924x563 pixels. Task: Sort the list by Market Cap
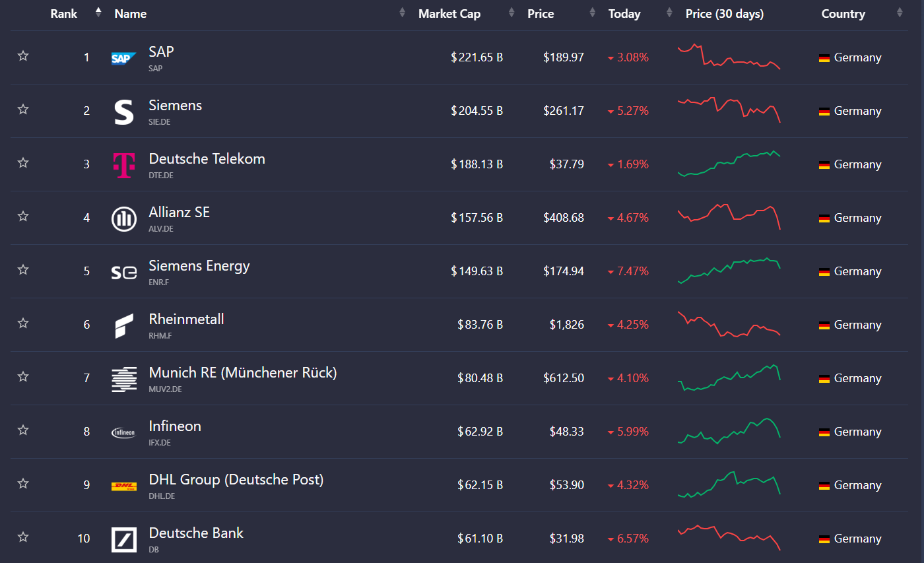tap(449, 14)
